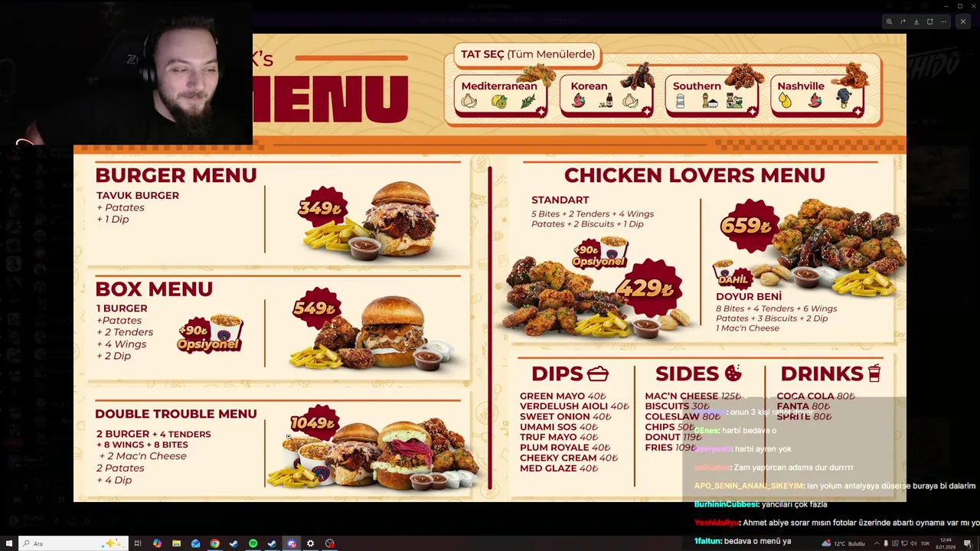Open the image in browser icon
This screenshot has height=551, width=980.
[930, 21]
